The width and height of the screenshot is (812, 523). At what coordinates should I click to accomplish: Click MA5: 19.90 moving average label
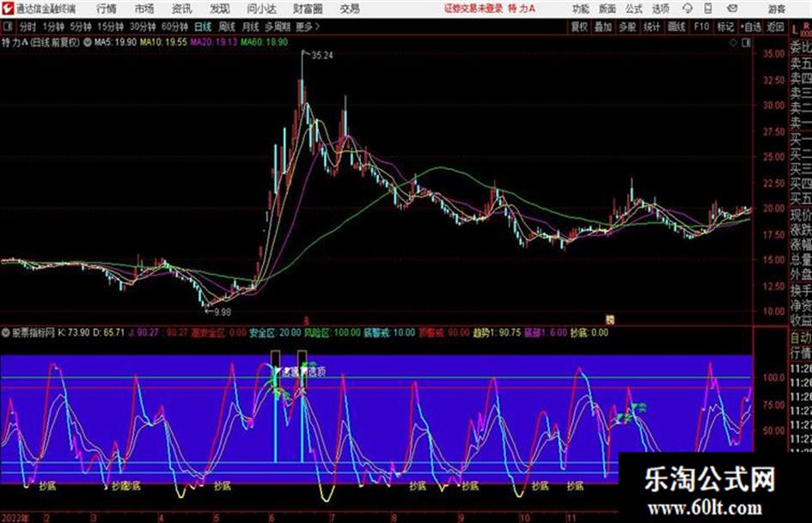tap(115, 42)
